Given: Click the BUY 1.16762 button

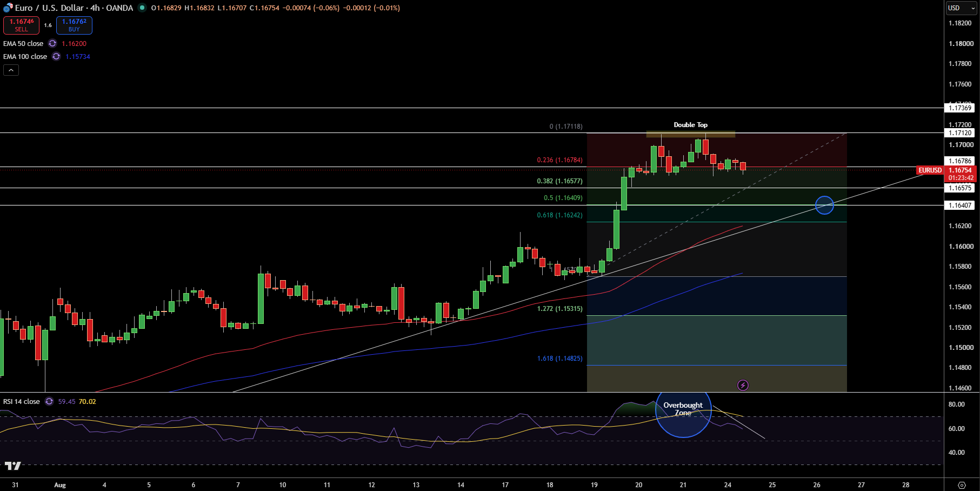Looking at the screenshot, I should pyautogui.click(x=74, y=25).
